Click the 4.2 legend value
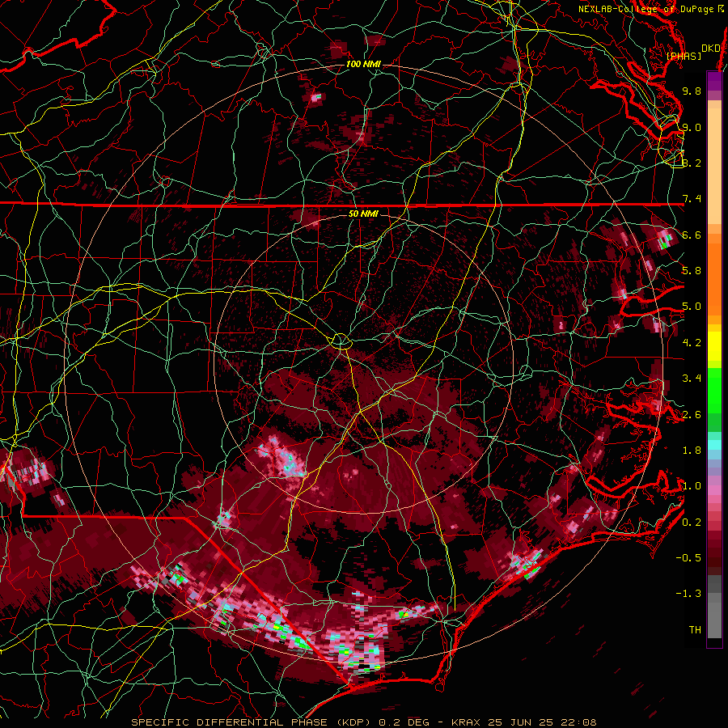 [x=692, y=343]
